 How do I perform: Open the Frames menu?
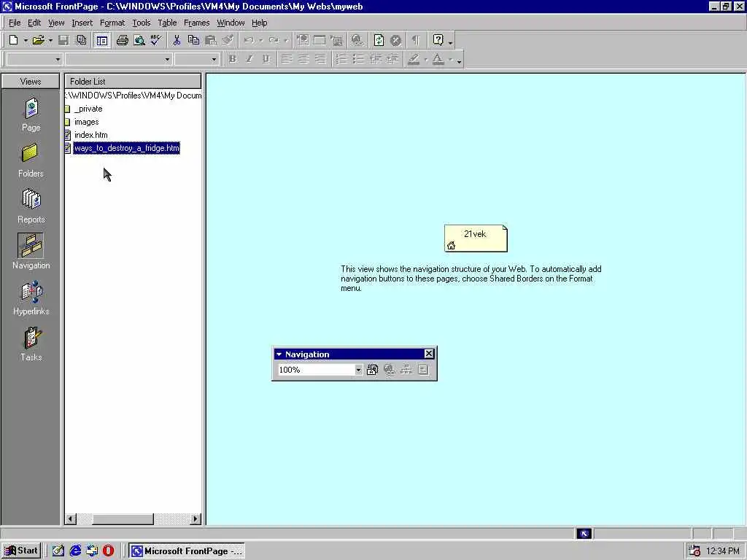pyautogui.click(x=196, y=23)
